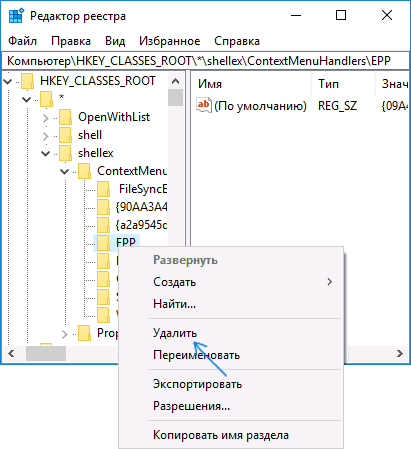Click the {a2a9545c folder icon
This screenshot has height=449, width=411.
[x=103, y=225]
